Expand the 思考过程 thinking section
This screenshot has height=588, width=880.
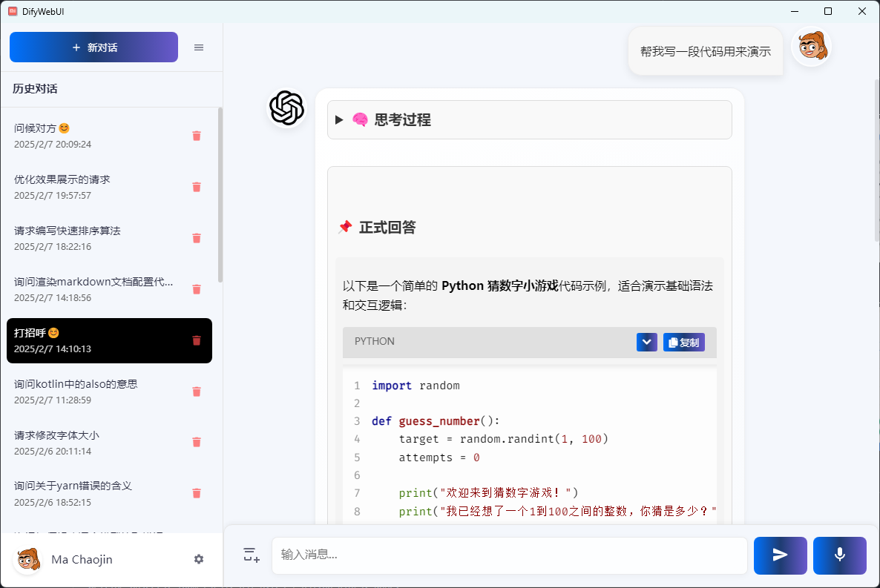529,119
